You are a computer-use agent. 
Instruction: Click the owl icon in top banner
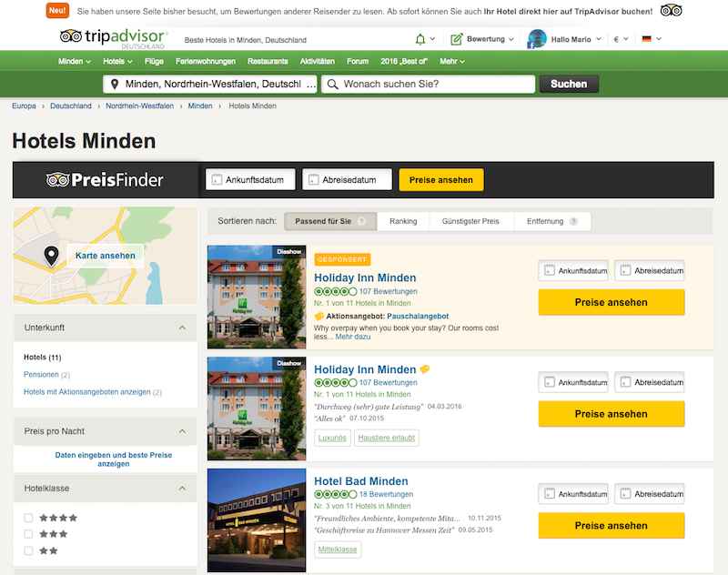point(671,10)
